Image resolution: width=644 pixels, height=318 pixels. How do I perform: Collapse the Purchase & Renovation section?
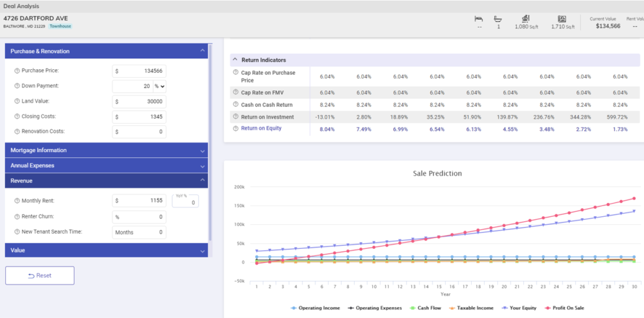(106, 52)
